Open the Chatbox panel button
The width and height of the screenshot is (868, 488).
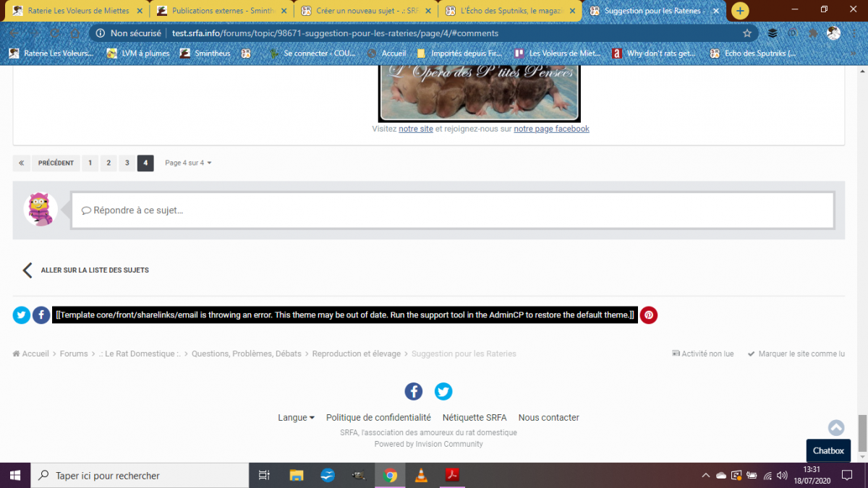click(828, 450)
